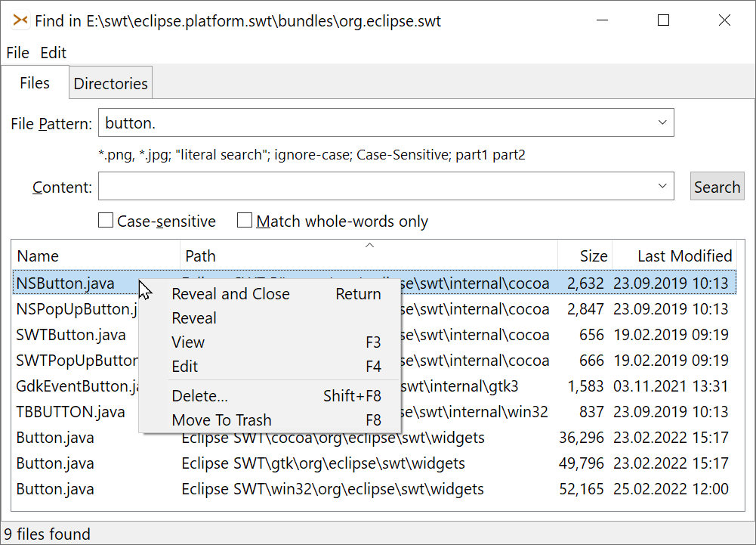Select View in the context menu
756x545 pixels.
coord(187,342)
